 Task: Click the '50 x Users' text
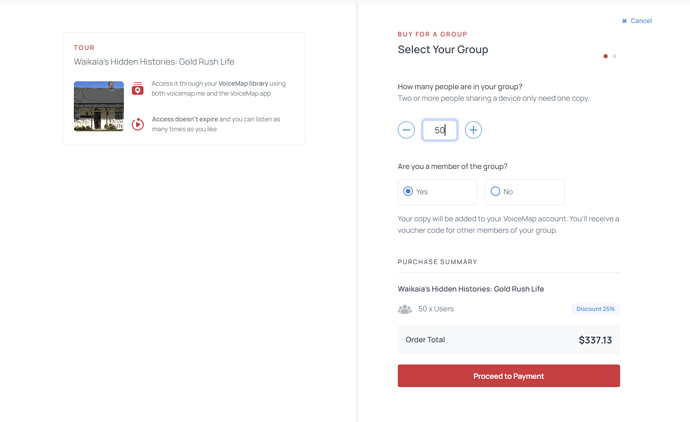tap(436, 309)
